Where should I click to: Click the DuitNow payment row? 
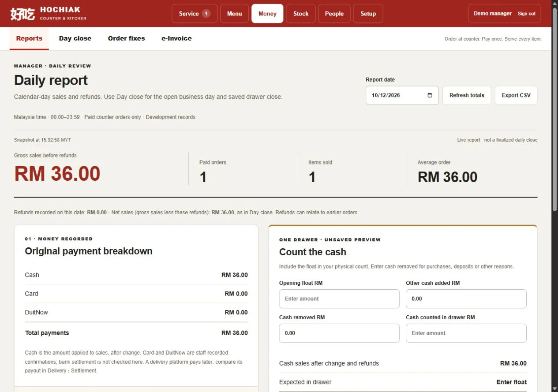pyautogui.click(x=136, y=312)
